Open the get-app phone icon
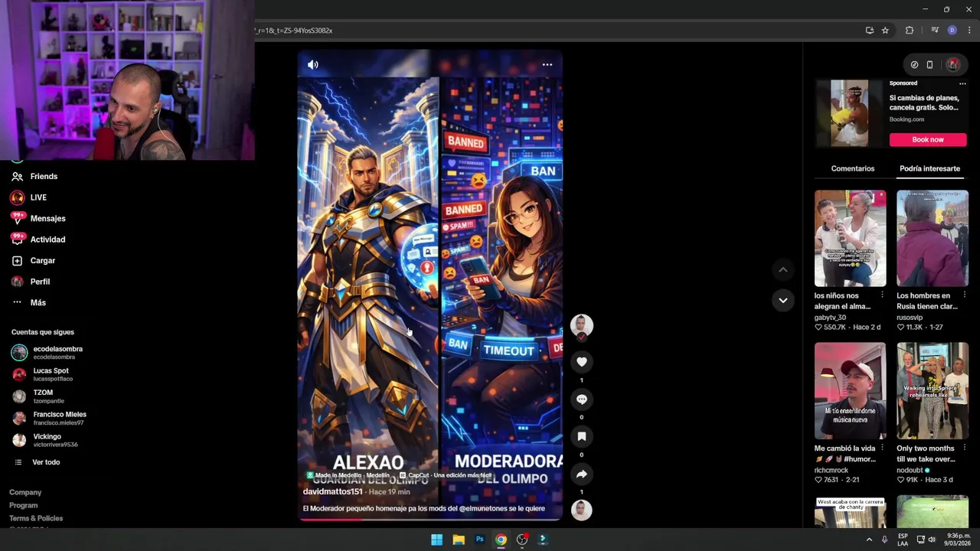Image resolution: width=980 pixels, height=551 pixels. click(929, 65)
